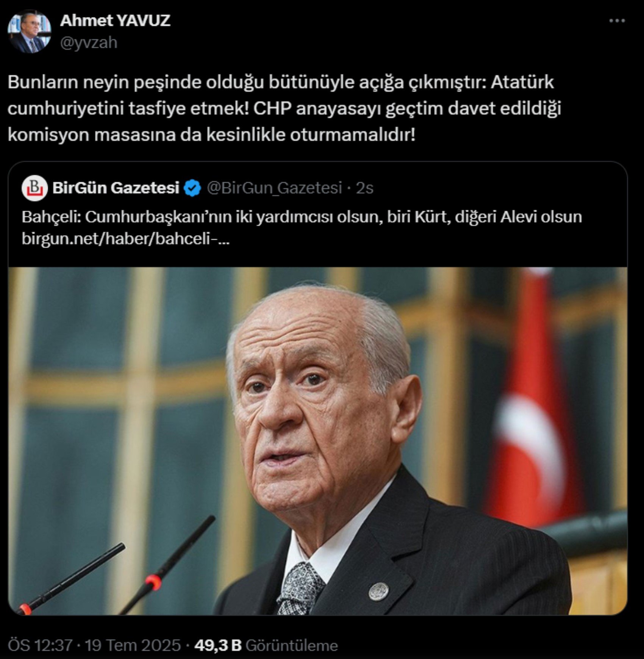Open the quoted Bahçeli headline text
644x659 pixels.
[302, 217]
